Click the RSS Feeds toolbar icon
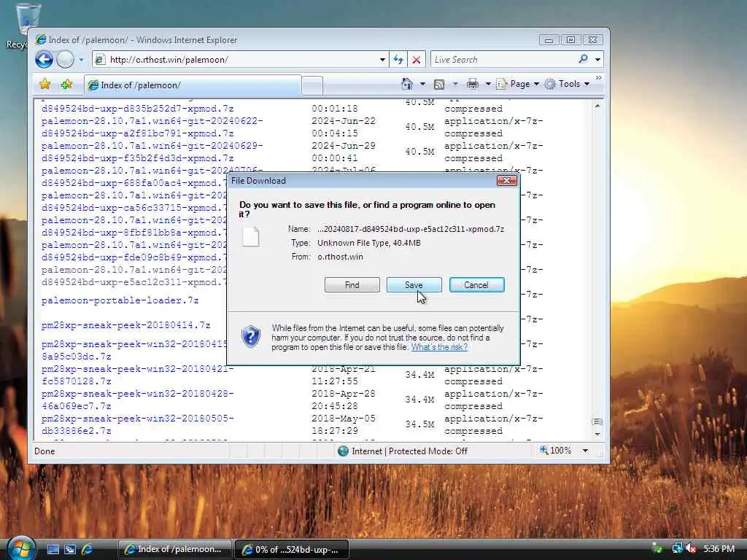747x560 pixels. coord(438,85)
